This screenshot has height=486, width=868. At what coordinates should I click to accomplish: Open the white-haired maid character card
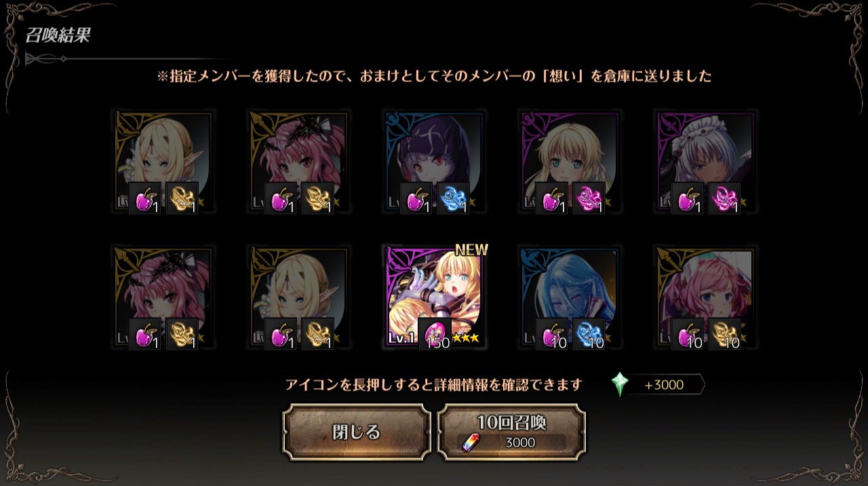pos(706,162)
